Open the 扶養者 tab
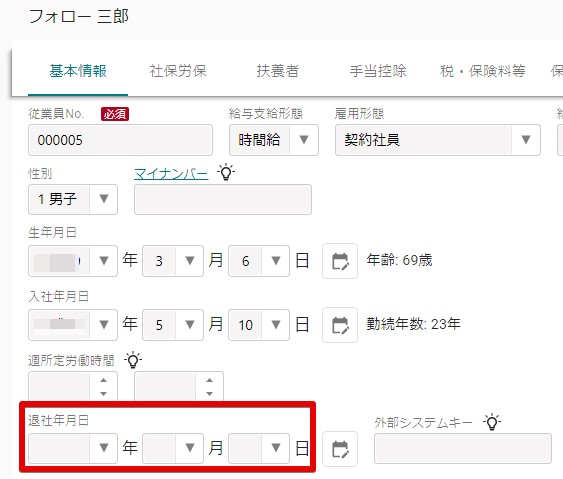This screenshot has width=563, height=479. tap(278, 71)
